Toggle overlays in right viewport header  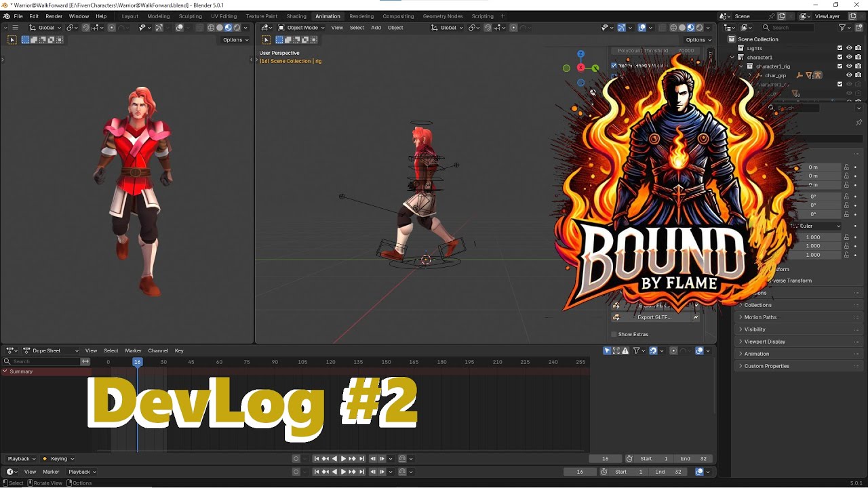point(642,28)
